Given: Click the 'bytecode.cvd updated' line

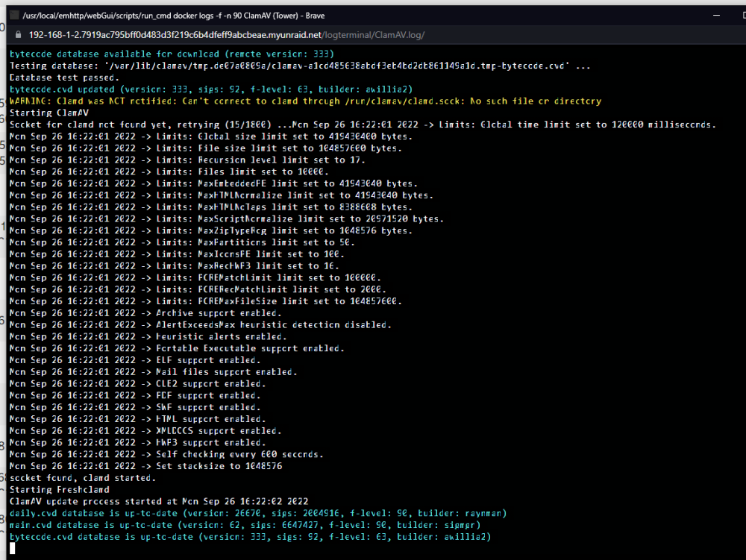Looking at the screenshot, I should 211,89.
